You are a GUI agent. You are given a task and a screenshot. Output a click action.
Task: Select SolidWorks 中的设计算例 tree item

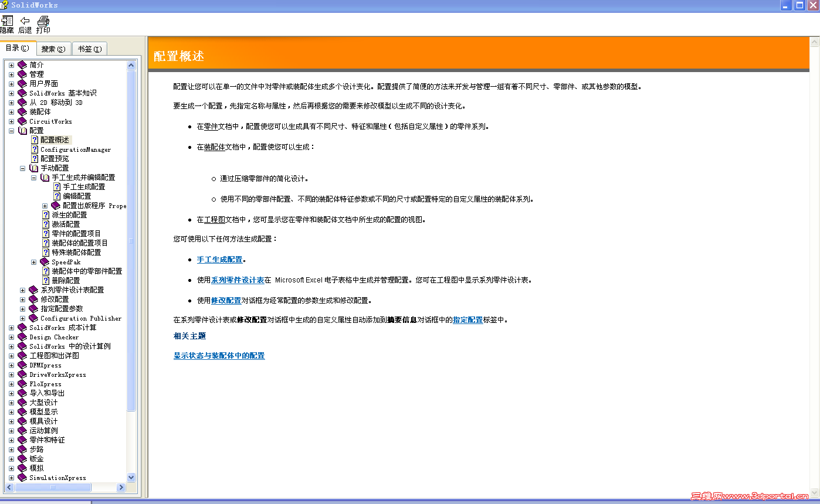[x=70, y=346]
